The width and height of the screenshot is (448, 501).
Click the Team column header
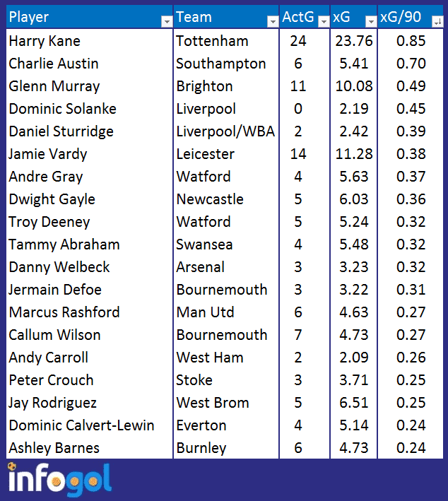click(226, 17)
